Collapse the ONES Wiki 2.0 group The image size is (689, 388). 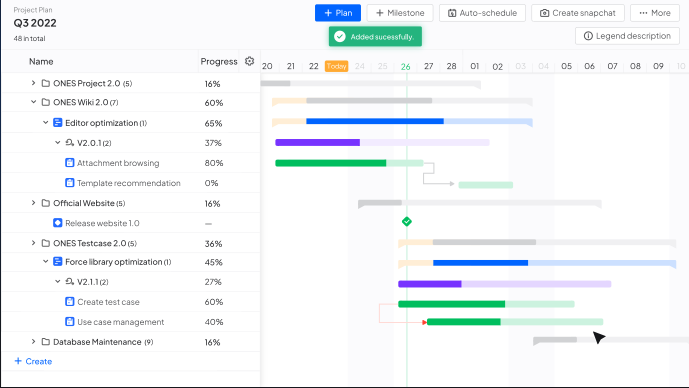[33, 102]
